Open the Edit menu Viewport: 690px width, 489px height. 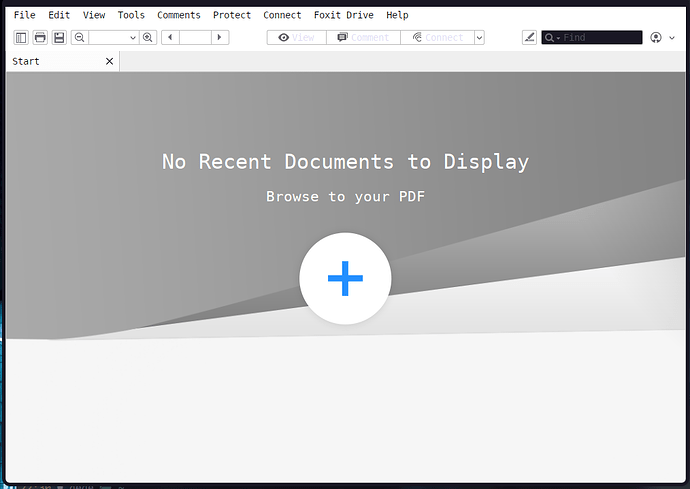(x=59, y=15)
